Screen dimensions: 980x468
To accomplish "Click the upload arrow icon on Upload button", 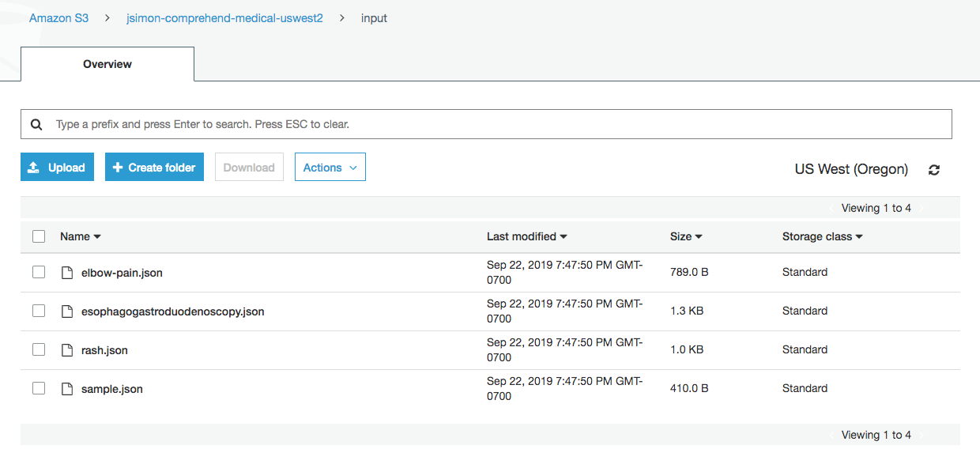I will [x=34, y=168].
